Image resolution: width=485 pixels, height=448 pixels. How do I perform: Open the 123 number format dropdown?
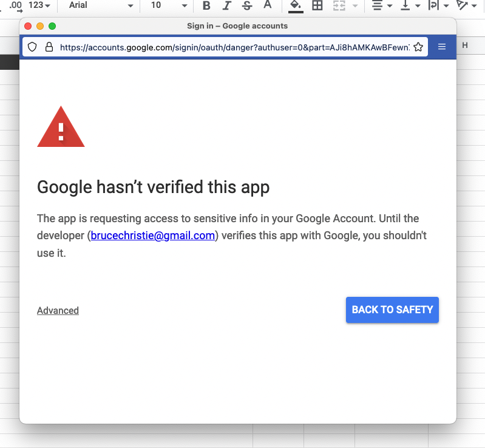pos(39,5)
